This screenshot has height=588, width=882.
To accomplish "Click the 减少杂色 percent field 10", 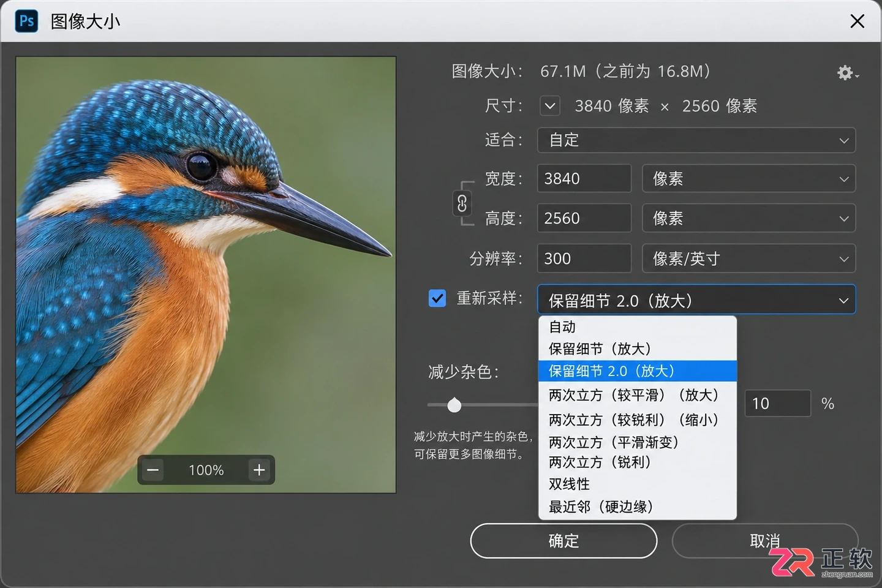I will pos(778,404).
